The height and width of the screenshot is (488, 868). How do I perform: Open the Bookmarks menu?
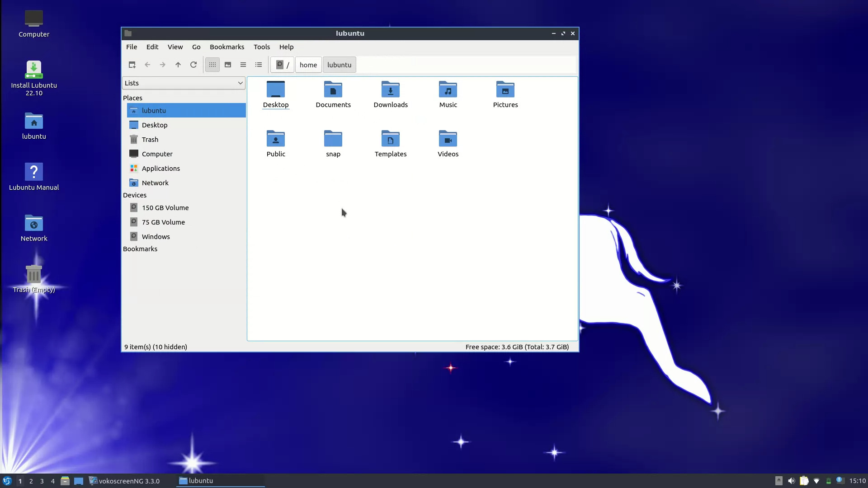[x=227, y=47]
